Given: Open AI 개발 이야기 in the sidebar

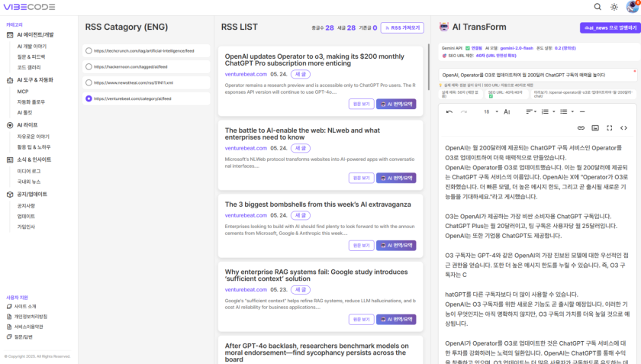Looking at the screenshot, I should [32, 47].
